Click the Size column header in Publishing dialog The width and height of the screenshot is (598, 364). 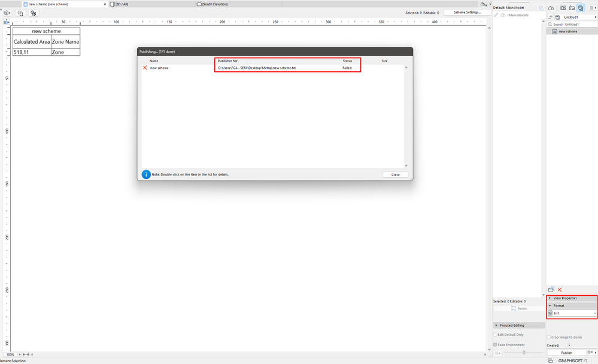click(x=384, y=61)
